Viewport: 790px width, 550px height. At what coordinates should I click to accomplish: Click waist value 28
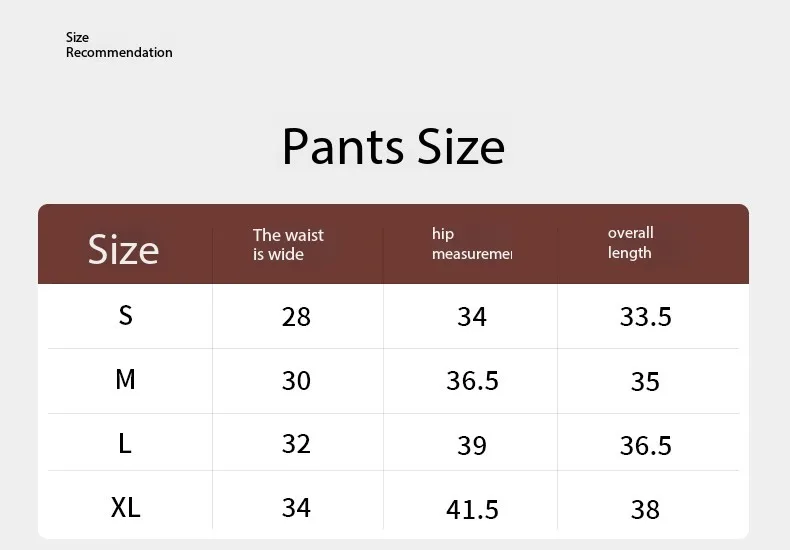click(296, 317)
